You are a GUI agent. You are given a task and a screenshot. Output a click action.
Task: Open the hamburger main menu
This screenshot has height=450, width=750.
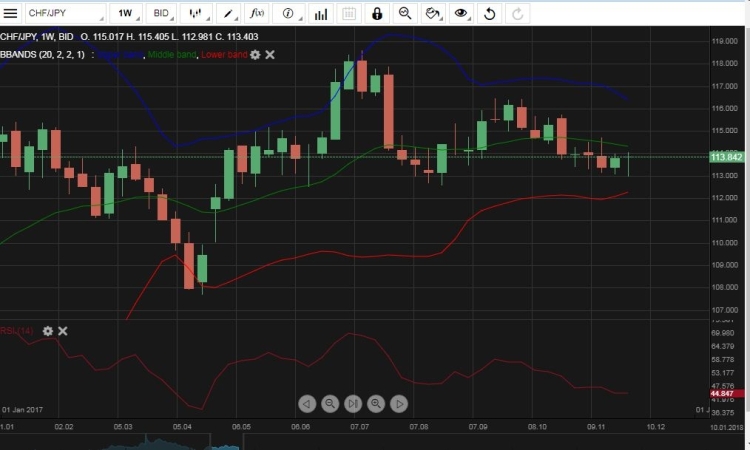click(x=11, y=14)
